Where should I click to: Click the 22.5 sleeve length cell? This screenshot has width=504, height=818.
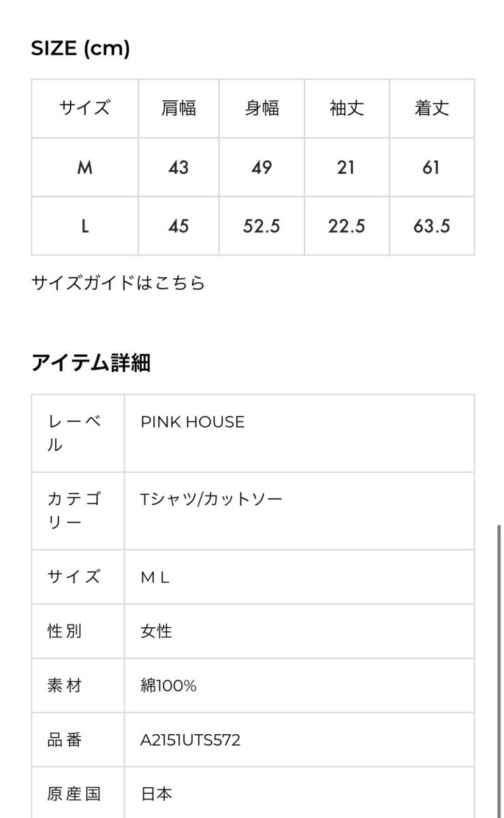[347, 226]
